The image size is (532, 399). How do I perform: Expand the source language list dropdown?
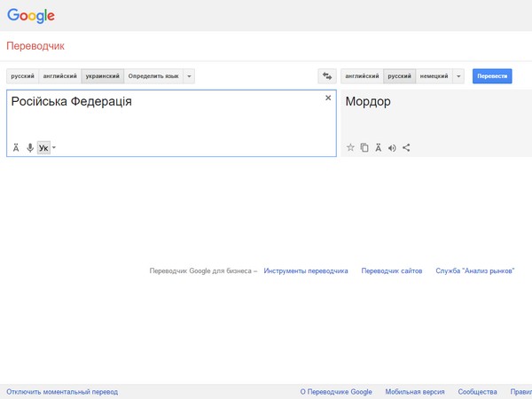pos(189,76)
